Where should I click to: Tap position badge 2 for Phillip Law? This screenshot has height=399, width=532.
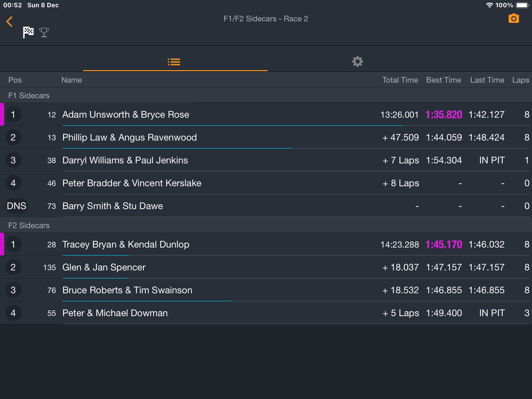(13, 137)
